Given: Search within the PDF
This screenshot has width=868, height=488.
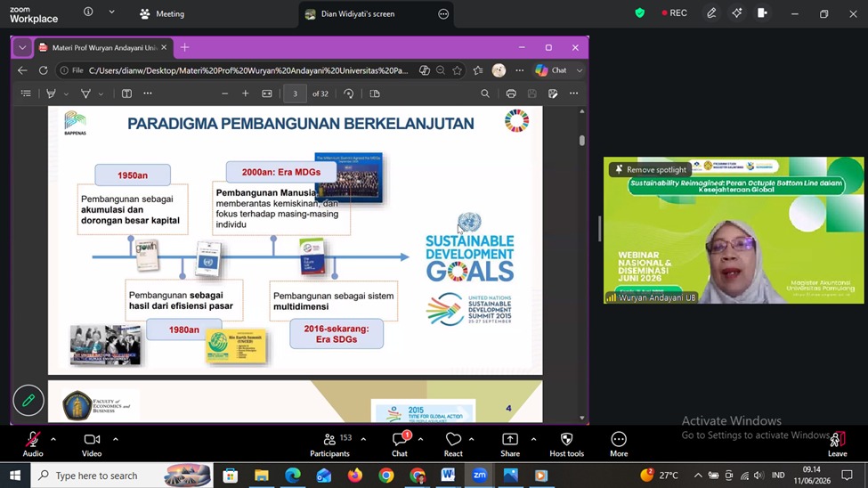Looking at the screenshot, I should (x=485, y=94).
